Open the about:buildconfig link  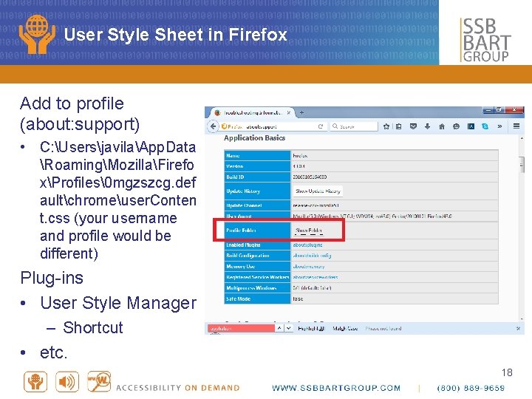[312, 256]
